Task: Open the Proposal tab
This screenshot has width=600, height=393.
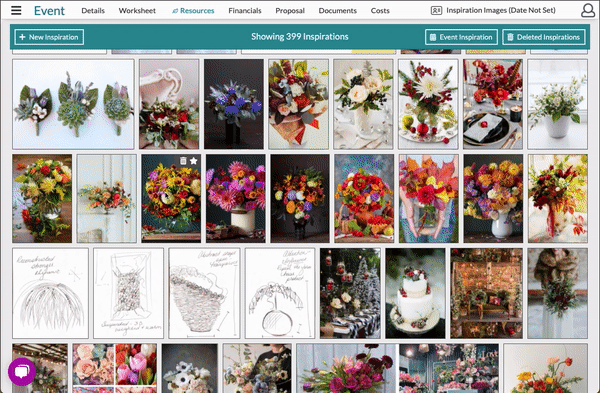Action: point(290,11)
